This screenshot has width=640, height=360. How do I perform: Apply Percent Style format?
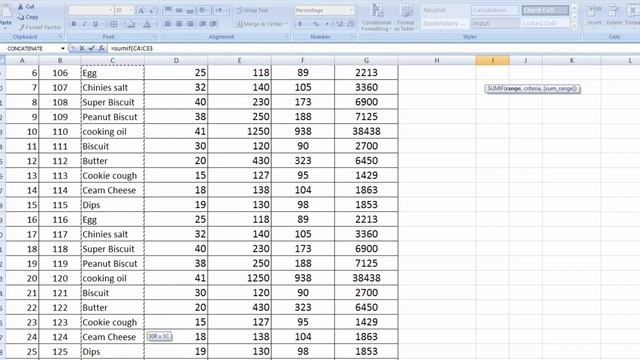point(316,24)
